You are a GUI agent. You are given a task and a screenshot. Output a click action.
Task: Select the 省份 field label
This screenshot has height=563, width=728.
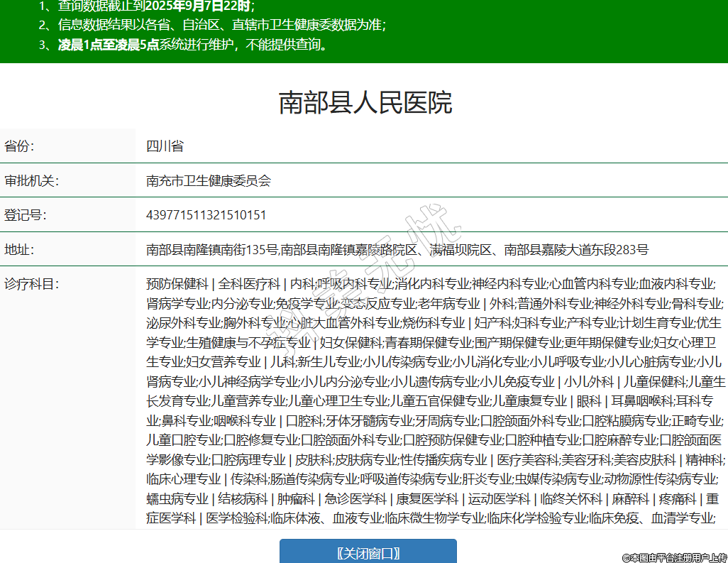(19, 146)
